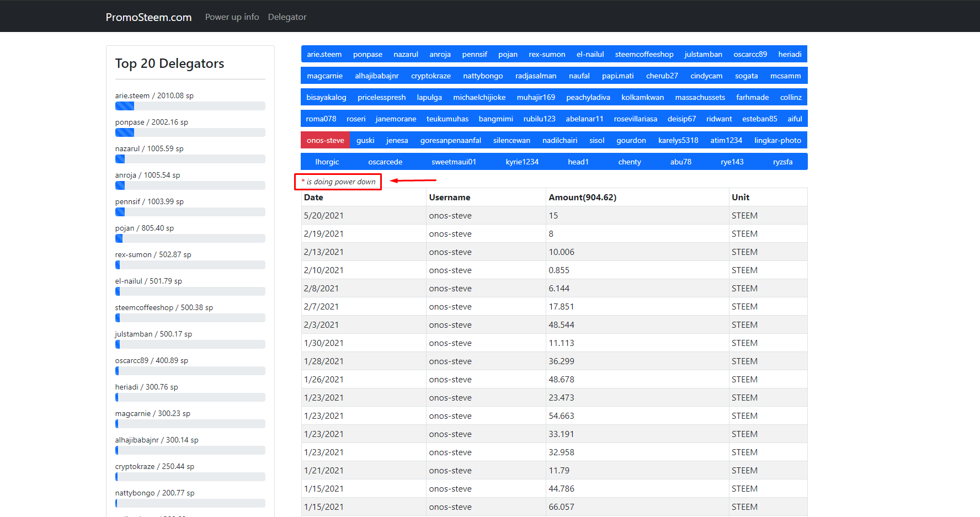Click the rex-sumon / 502.87 sp label

coord(153,254)
